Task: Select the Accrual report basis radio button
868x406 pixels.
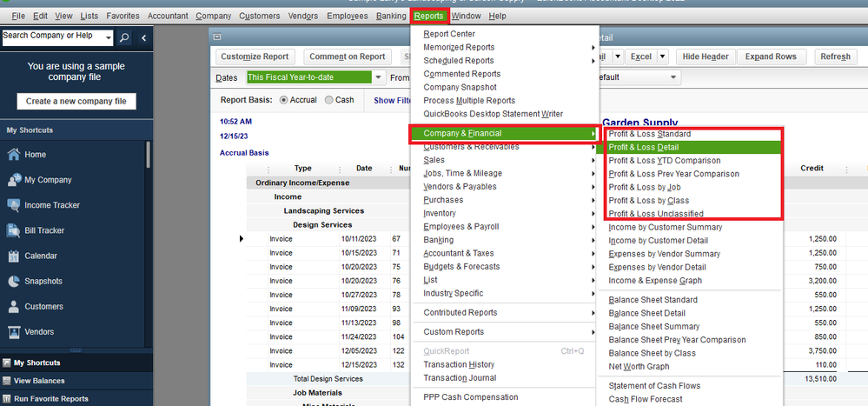Action: pyautogui.click(x=284, y=100)
